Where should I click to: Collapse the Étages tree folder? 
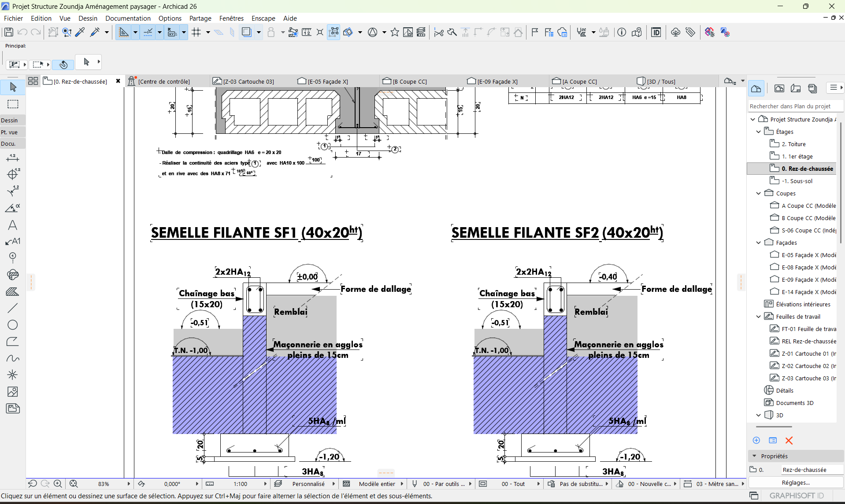[758, 132]
